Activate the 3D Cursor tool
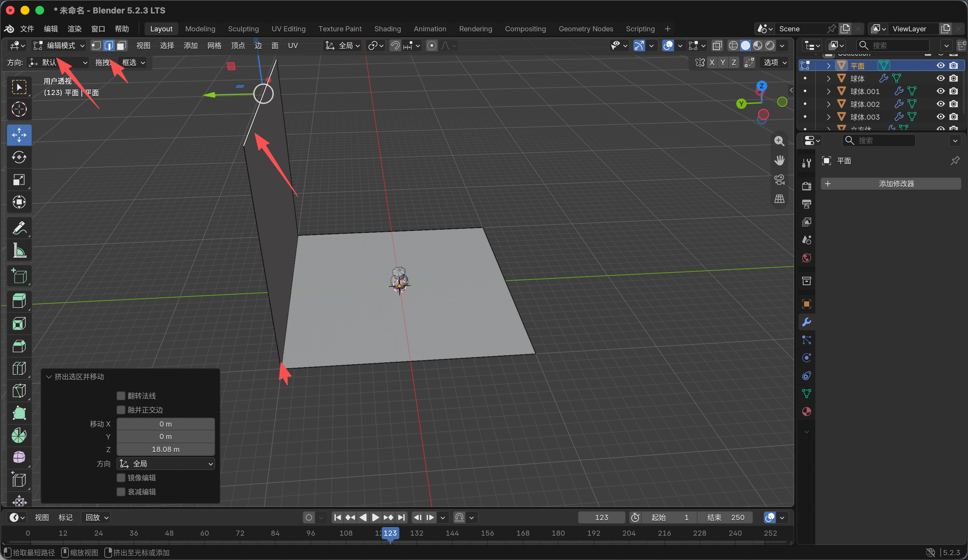The image size is (968, 560). point(19,109)
